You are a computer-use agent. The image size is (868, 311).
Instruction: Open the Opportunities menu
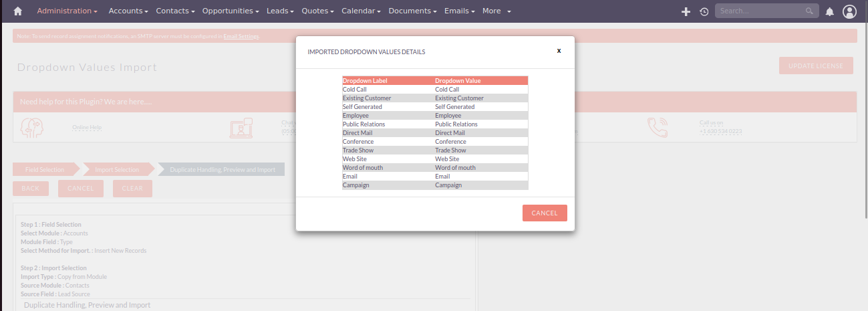point(231,11)
